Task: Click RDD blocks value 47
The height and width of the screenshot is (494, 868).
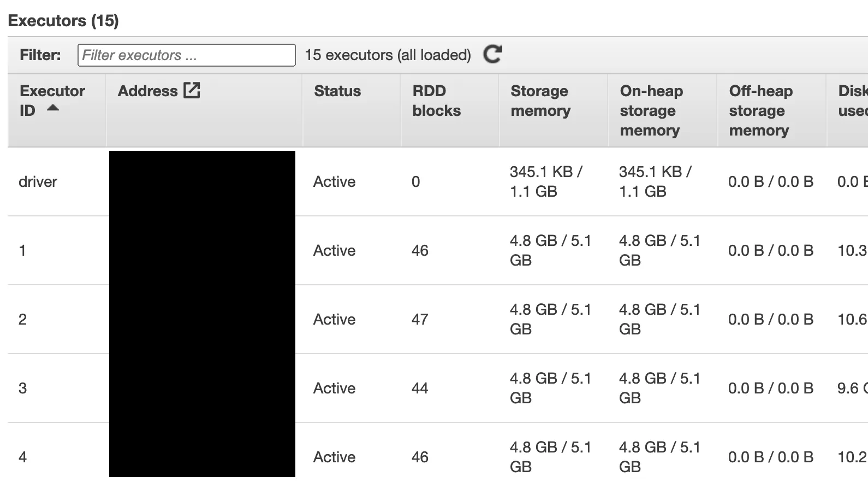Action: tap(420, 319)
